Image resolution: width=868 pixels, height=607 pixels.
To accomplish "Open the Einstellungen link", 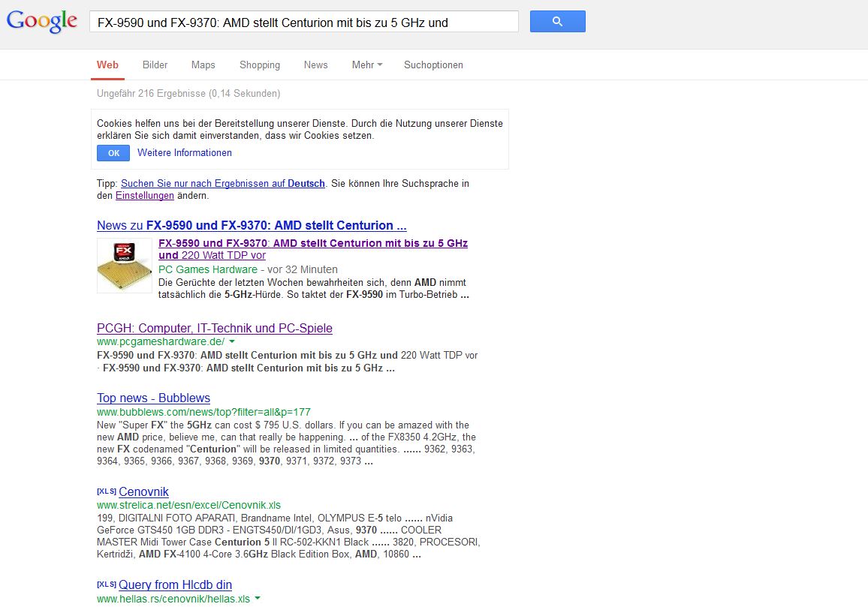I will click(x=144, y=195).
